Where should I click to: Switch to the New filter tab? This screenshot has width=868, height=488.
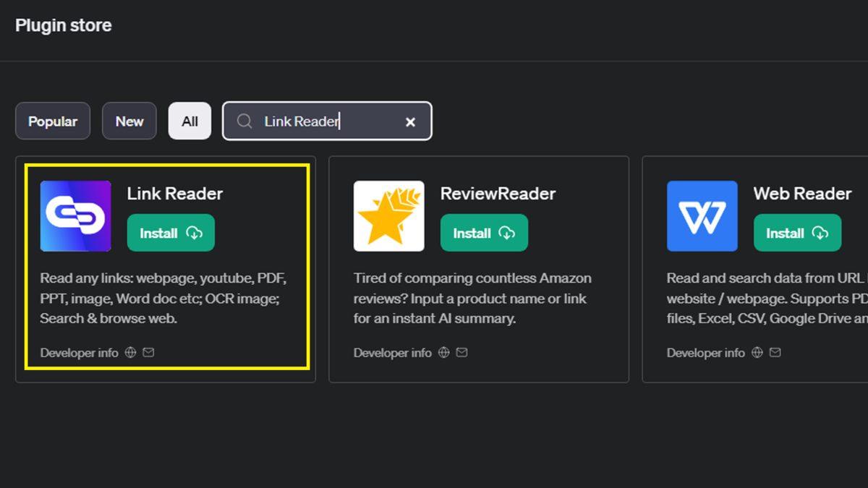[129, 121]
